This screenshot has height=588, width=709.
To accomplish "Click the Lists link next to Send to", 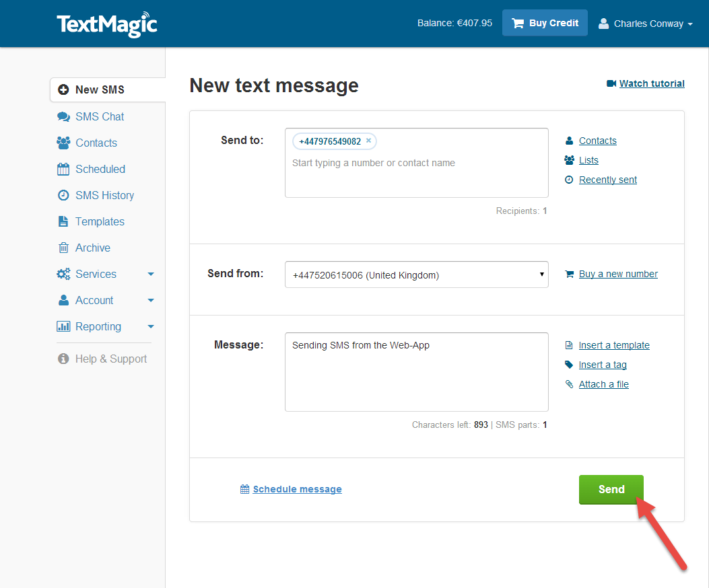I will click(588, 160).
